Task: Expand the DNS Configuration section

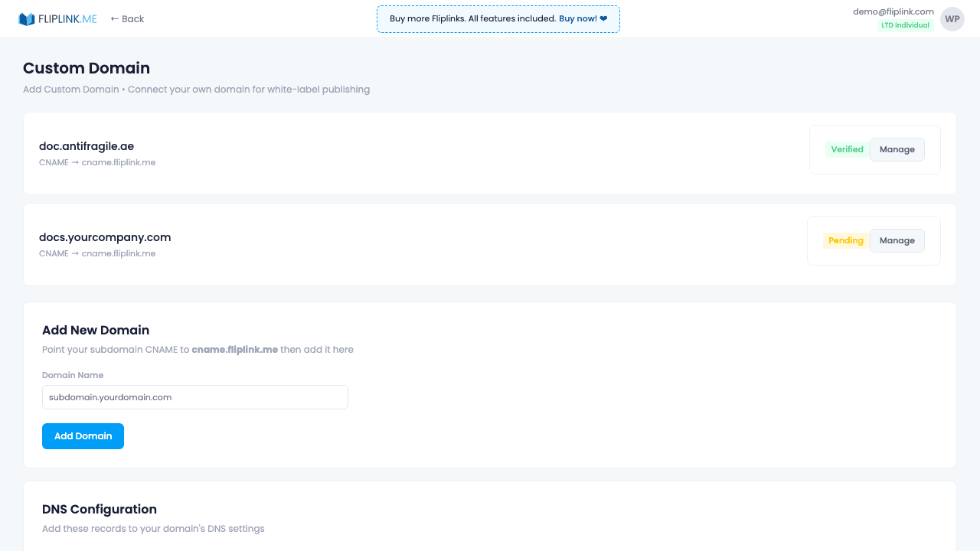Action: [100, 509]
